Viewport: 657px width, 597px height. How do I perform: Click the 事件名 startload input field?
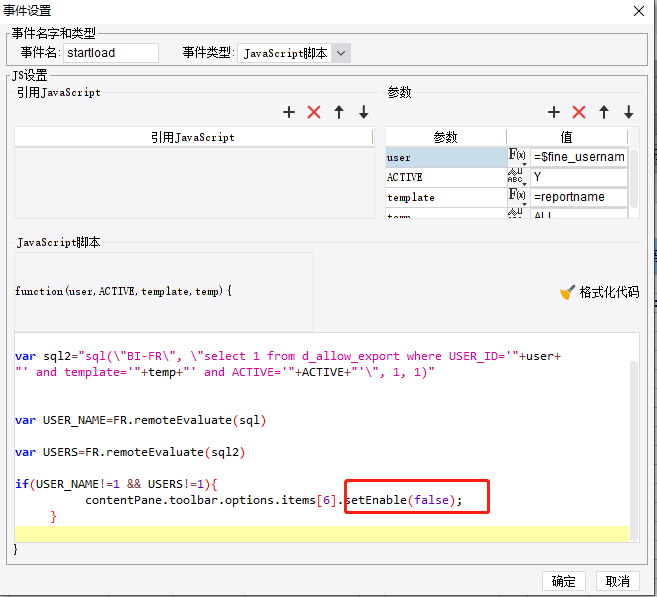pos(111,53)
